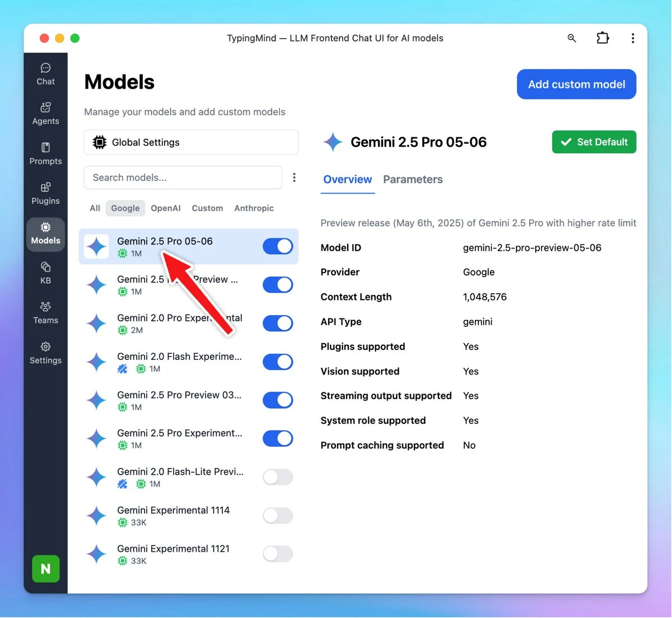Click the Context Length value 1,048,576
This screenshot has width=672, height=618.
pos(485,297)
